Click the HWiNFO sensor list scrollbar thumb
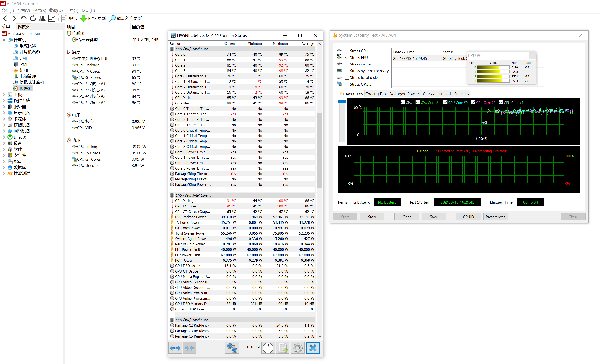The width and height of the screenshot is (600, 364). (319, 150)
